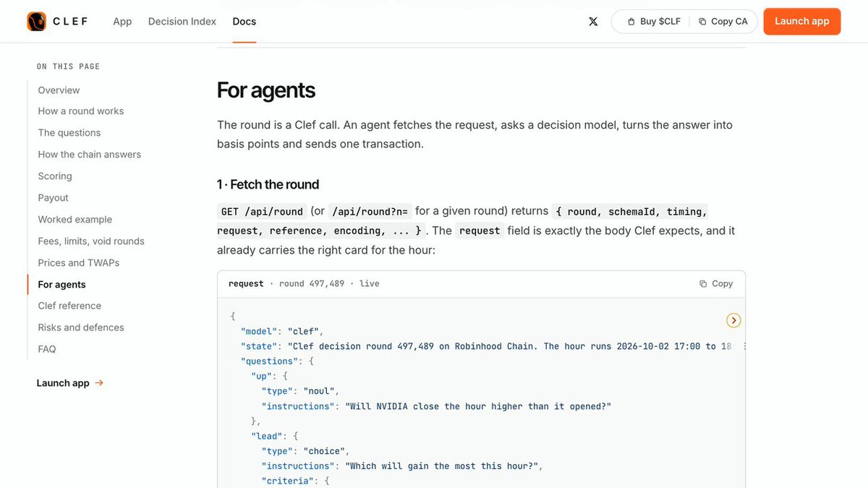Jump to How a round works
Screen dimensions: 868x488
coord(81,111)
